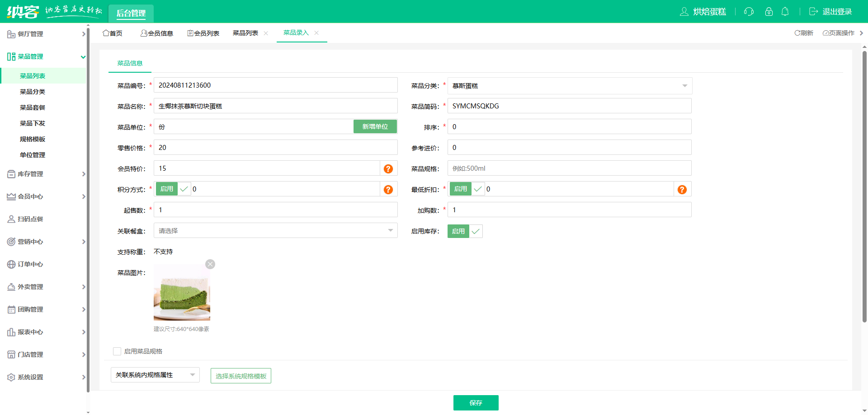Open the notification bell icon
This screenshot has height=415, width=868.
785,12
